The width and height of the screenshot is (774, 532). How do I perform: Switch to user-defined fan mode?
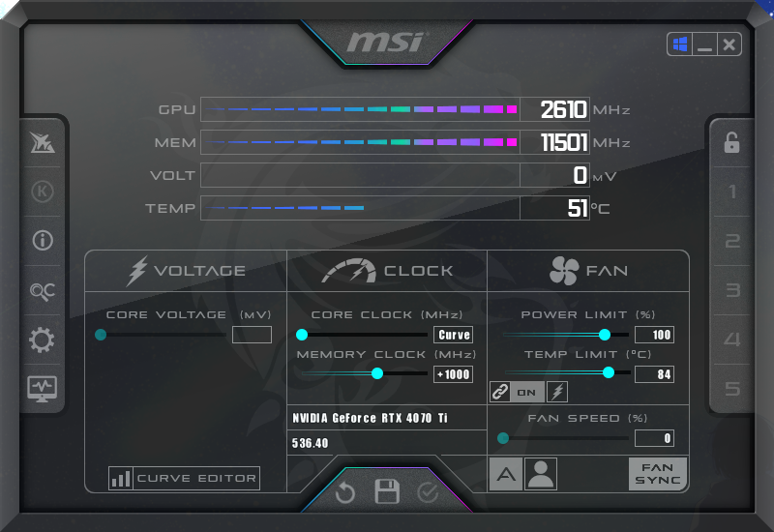pos(541,474)
